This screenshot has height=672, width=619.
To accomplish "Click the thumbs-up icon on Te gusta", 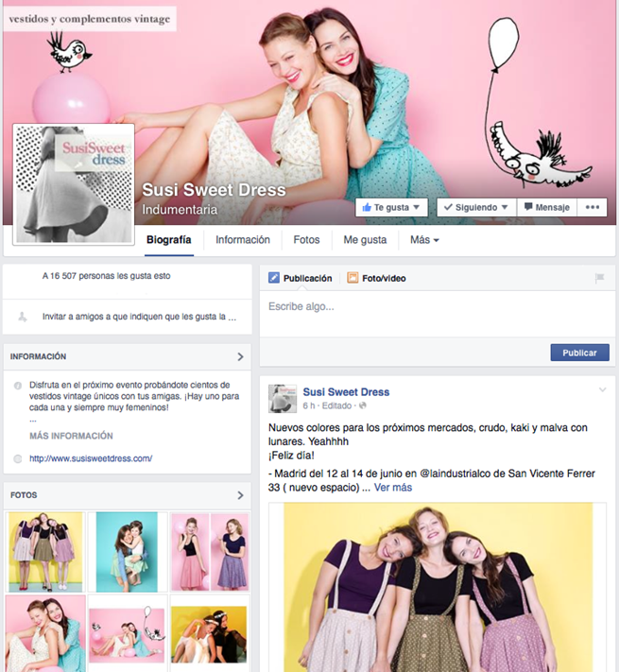I will [367, 207].
